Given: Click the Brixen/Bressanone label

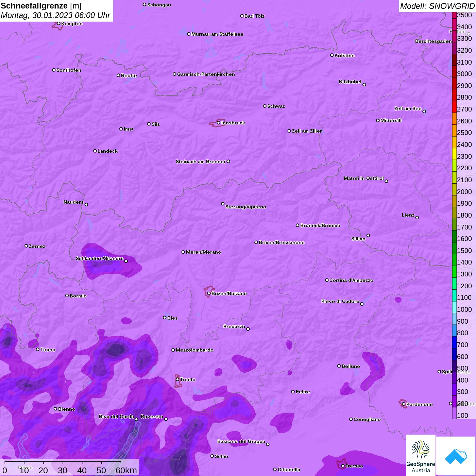Looking at the screenshot, I should (x=282, y=242).
